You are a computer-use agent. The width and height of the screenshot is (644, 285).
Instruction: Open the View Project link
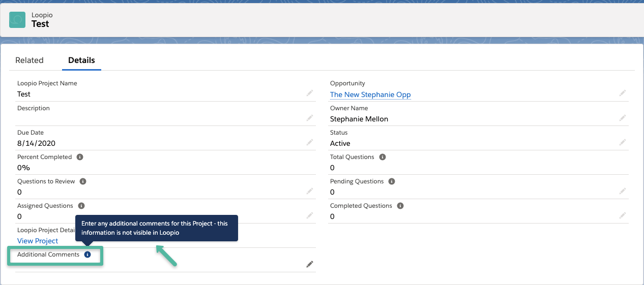[x=38, y=241]
